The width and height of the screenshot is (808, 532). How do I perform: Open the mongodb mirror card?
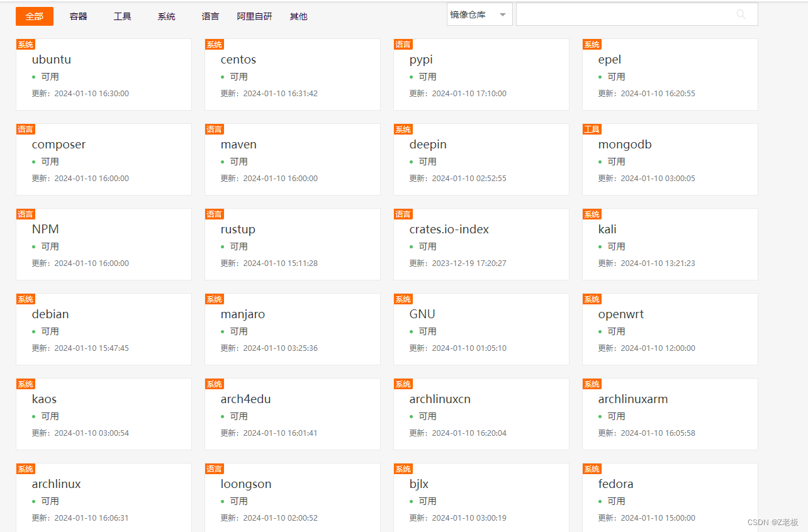click(x=670, y=159)
